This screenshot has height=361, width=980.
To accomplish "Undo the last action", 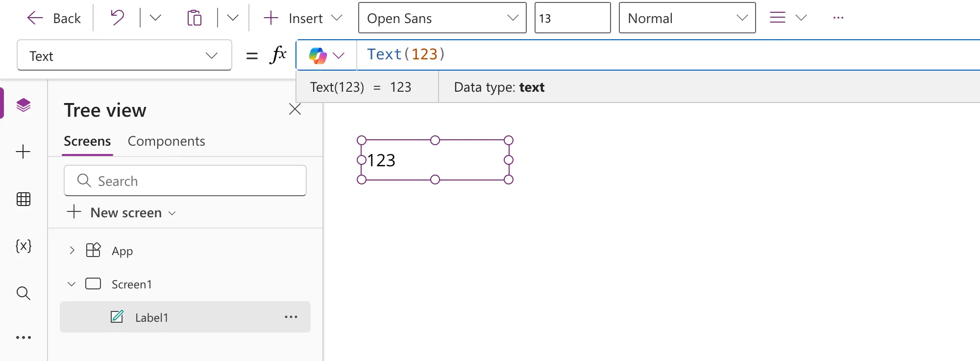I will pyautogui.click(x=117, y=18).
